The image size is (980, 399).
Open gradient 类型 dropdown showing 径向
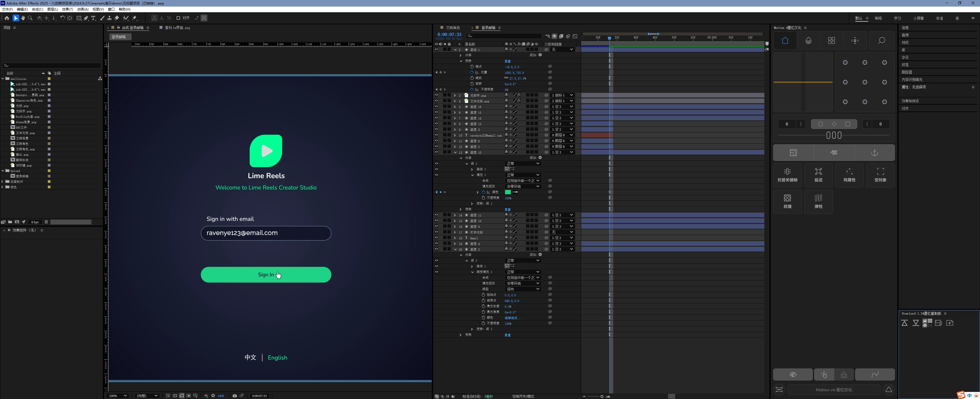523,289
